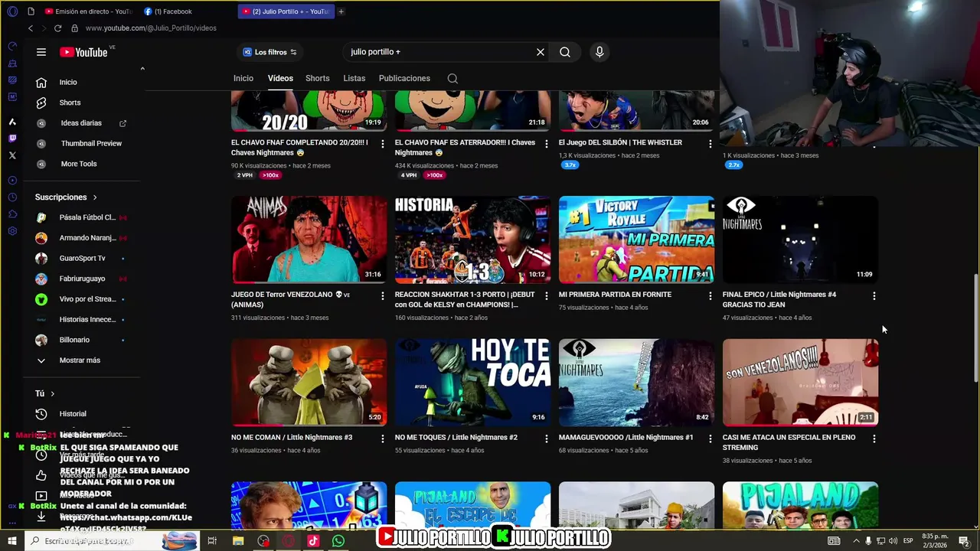Screen dimensions: 980x551
Task: Open More Tools in sidebar
Action: [x=79, y=164]
